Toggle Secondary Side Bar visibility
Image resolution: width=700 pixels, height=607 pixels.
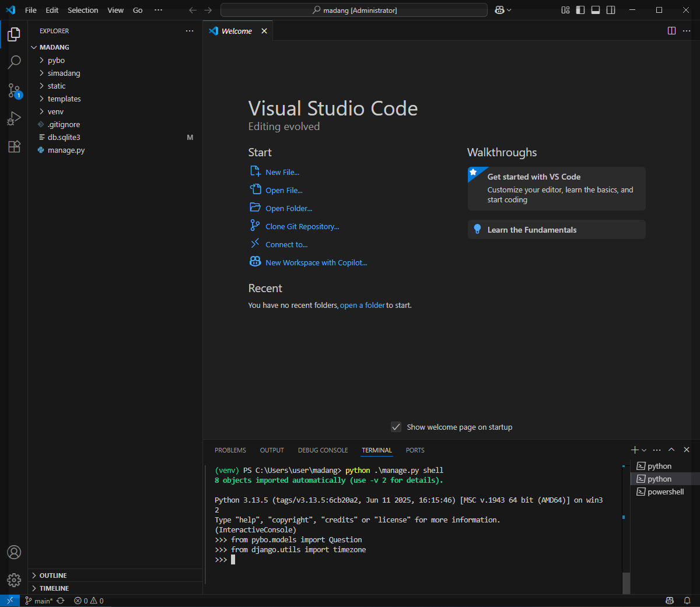click(611, 10)
